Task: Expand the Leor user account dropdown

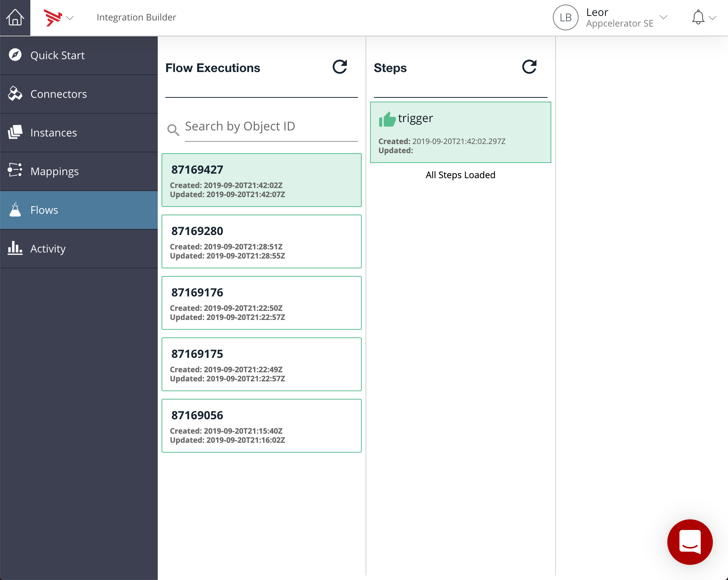Action: pyautogui.click(x=664, y=17)
